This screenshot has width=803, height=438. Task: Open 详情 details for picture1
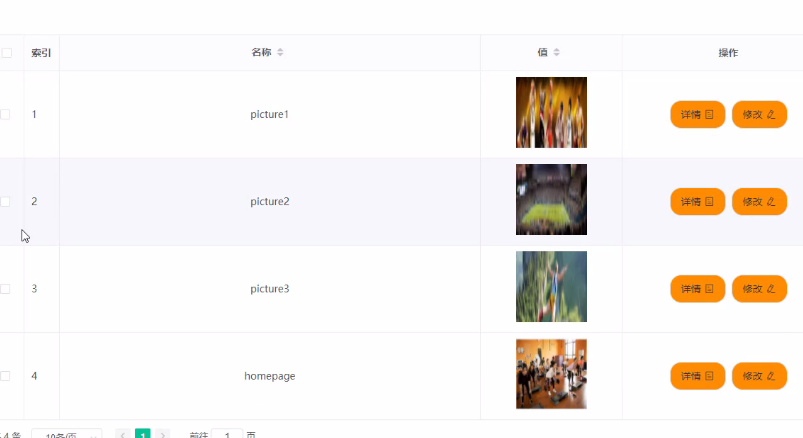698,114
